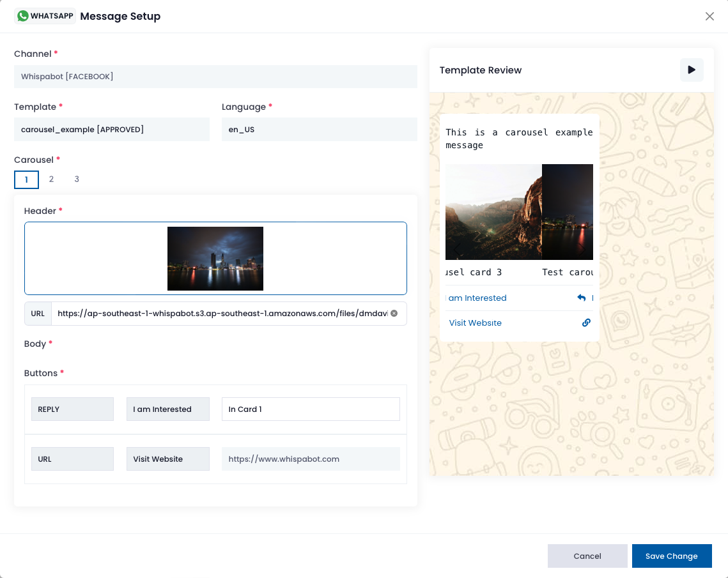This screenshot has height=578, width=728.
Task: Play the template review preview
Action: pos(692,70)
